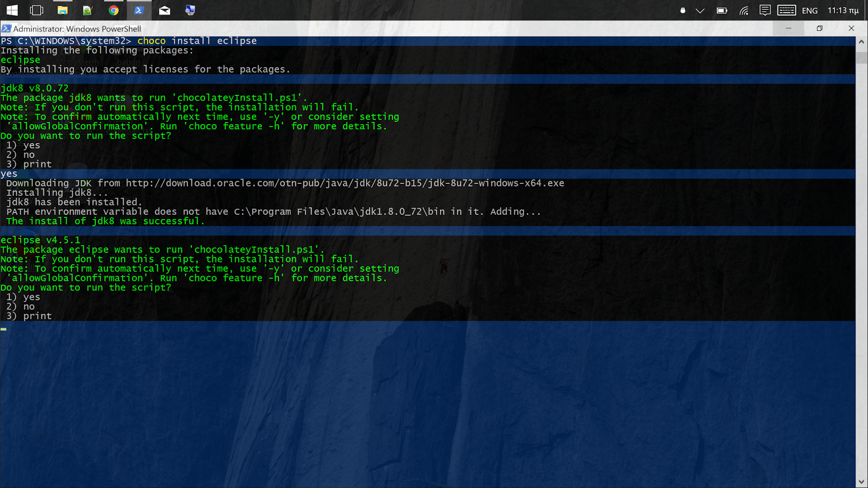
Task: Expand the hidden system tray icons chevron
Action: [x=700, y=10]
